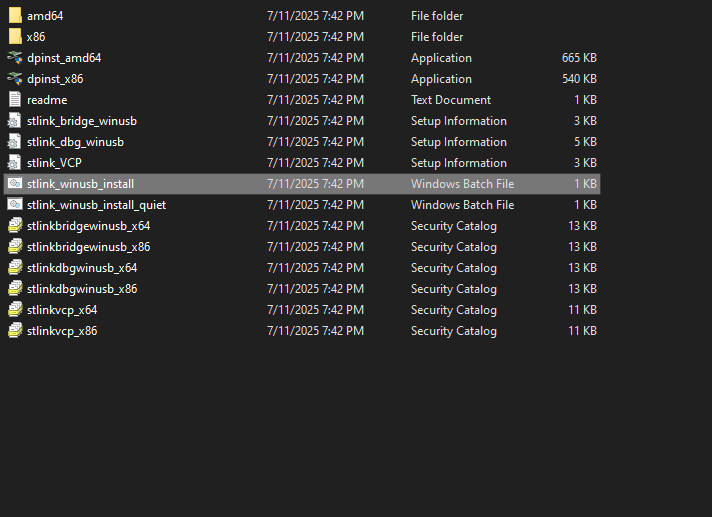Select the stlink_dbg_winusb setup file icon
712x517 pixels.
[15, 142]
